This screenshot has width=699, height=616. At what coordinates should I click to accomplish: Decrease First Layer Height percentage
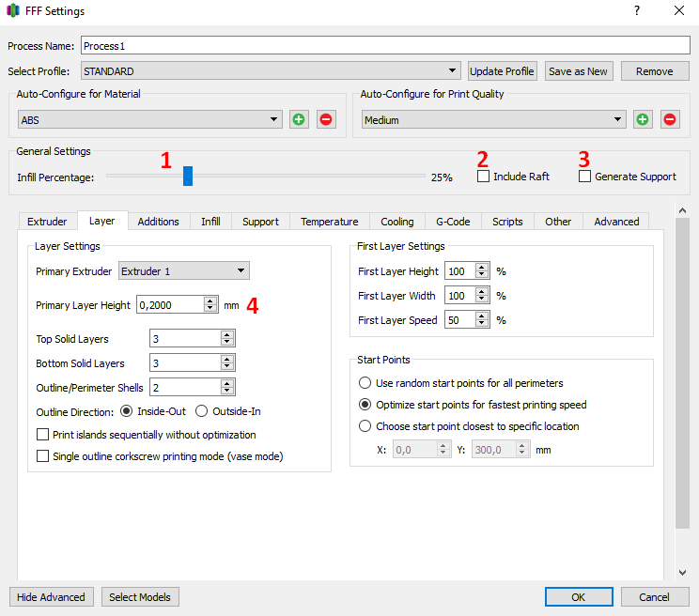(x=481, y=274)
